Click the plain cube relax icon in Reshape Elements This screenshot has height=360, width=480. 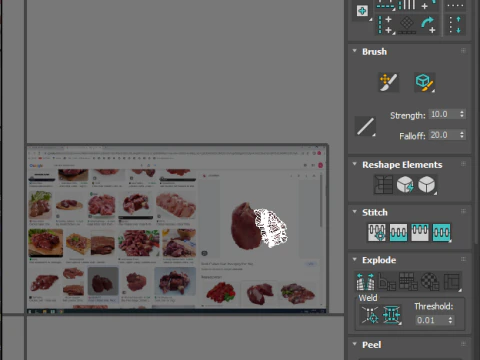pos(426,185)
